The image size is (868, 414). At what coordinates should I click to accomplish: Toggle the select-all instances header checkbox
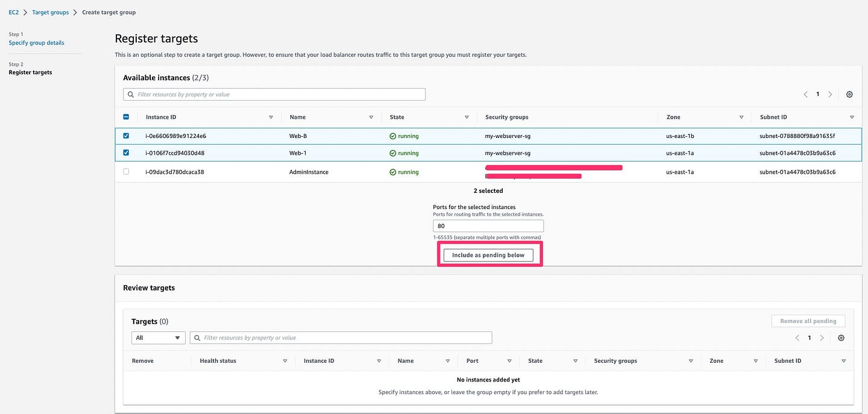126,118
